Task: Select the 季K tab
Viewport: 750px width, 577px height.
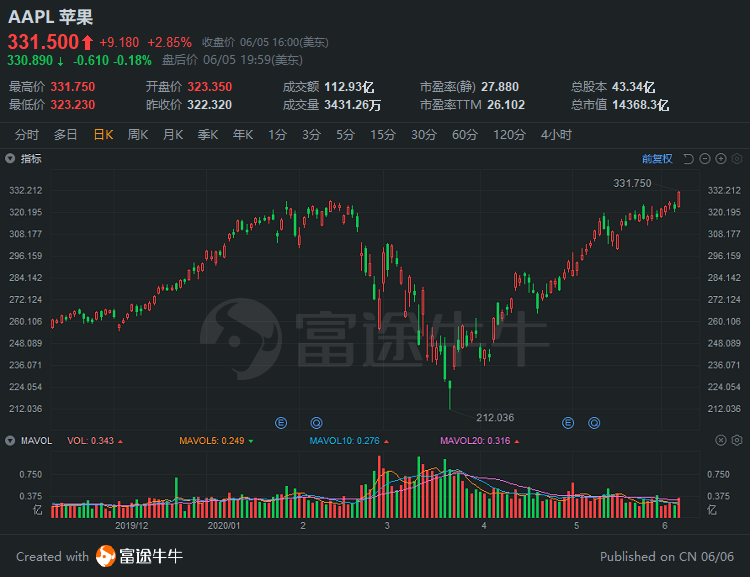Action: (x=208, y=135)
